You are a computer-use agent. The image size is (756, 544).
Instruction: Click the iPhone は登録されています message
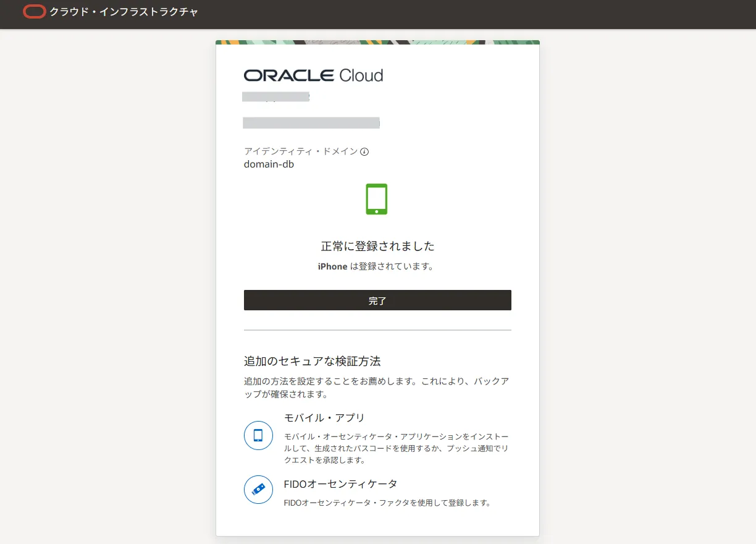pyautogui.click(x=376, y=266)
